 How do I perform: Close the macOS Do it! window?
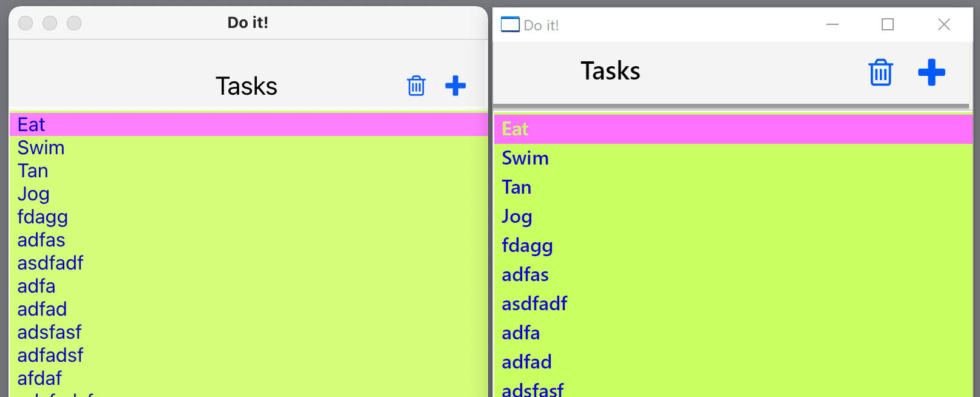click(x=26, y=23)
